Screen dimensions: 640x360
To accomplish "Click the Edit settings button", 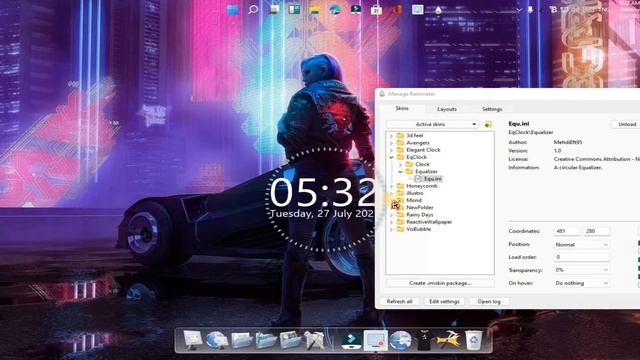I will (x=444, y=301).
